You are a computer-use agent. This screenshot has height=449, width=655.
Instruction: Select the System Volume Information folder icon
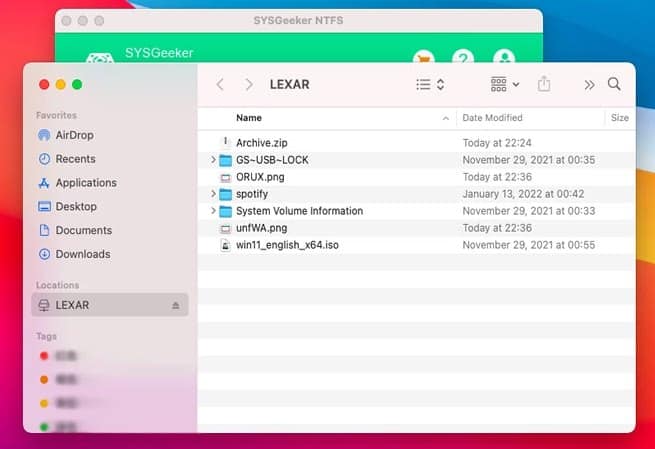click(x=226, y=211)
